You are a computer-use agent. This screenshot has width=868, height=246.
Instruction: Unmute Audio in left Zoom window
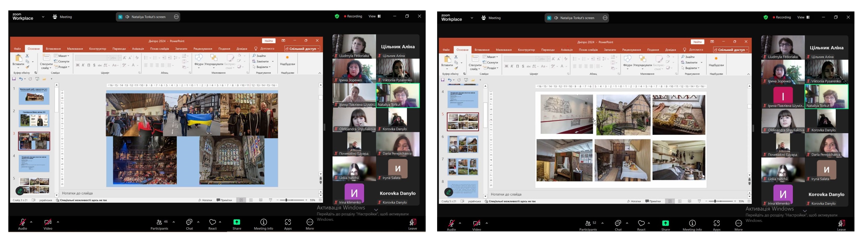pos(23,223)
